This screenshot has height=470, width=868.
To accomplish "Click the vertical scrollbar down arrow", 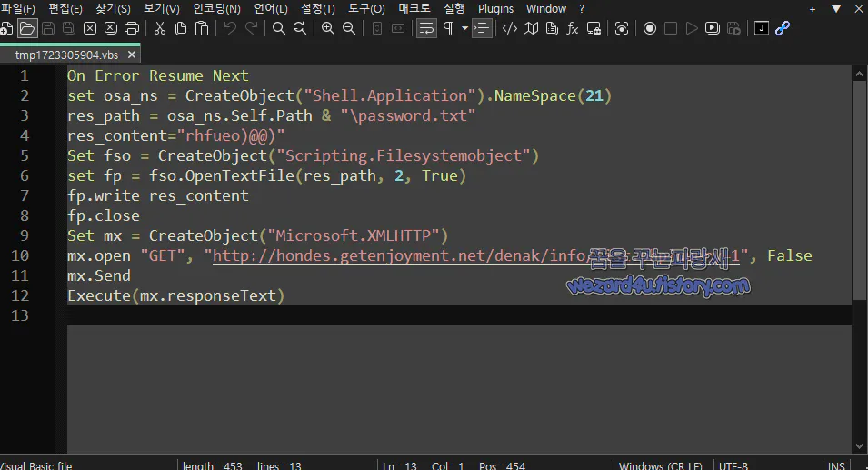I will point(859,446).
